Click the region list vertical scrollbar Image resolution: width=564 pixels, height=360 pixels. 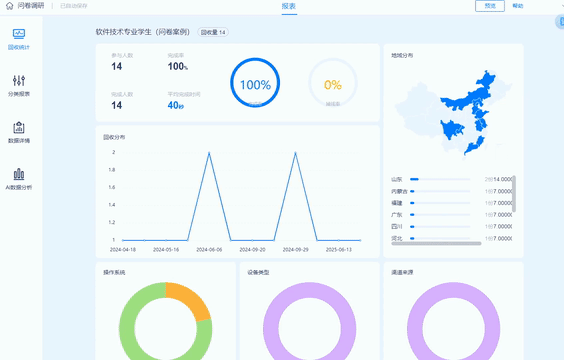click(514, 194)
